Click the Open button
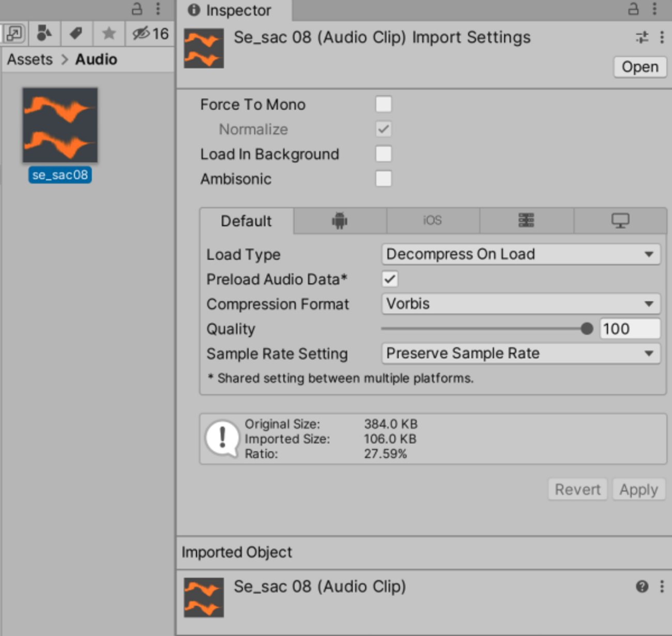 point(639,67)
